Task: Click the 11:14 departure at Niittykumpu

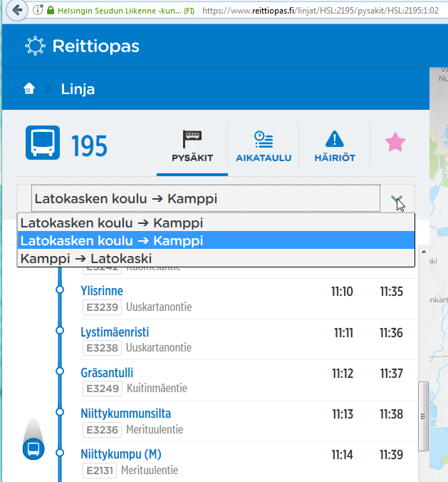Action: point(343,455)
